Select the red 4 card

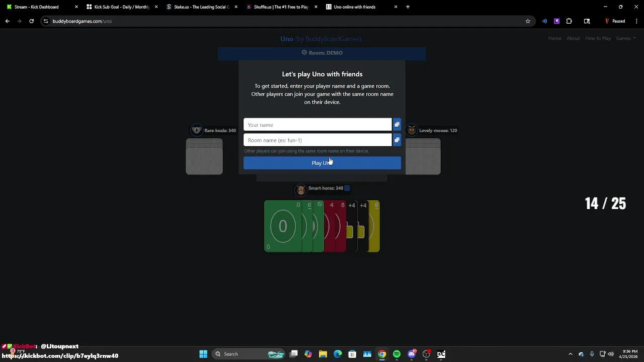coord(330,226)
